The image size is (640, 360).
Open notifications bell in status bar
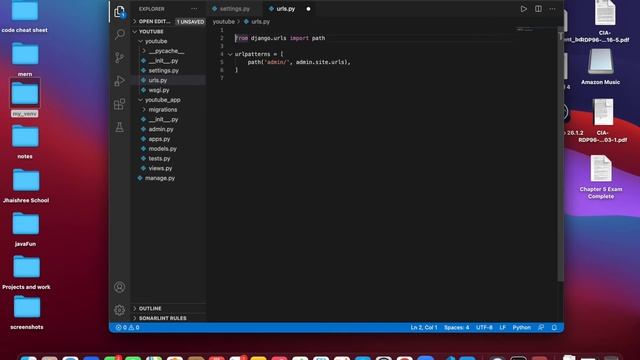tap(554, 327)
